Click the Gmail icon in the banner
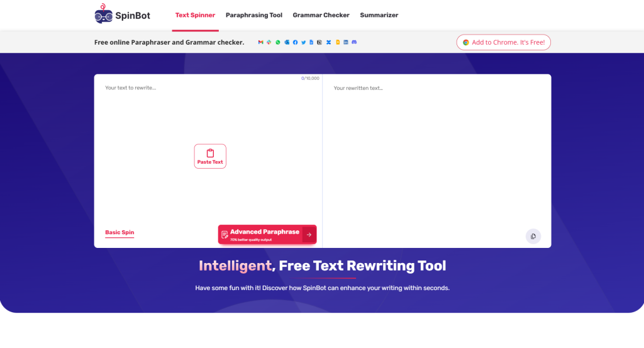 pos(261,42)
